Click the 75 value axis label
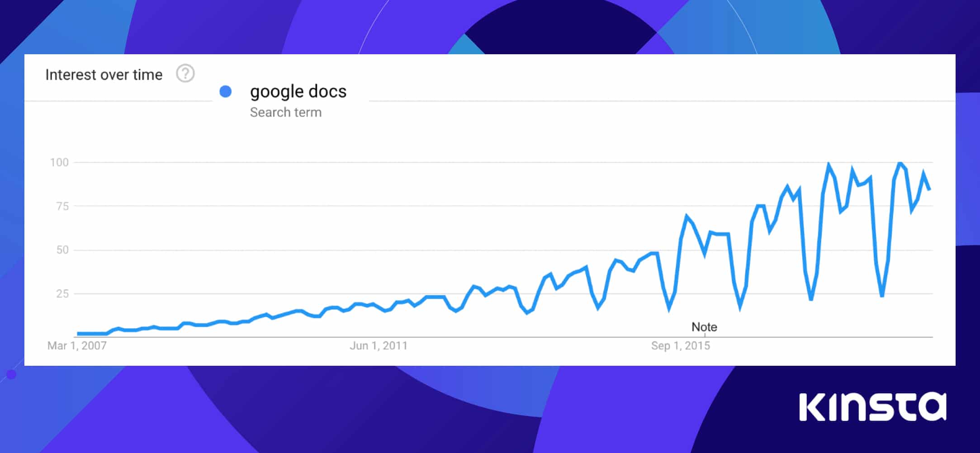Viewport: 980px width, 453px height. [62, 206]
